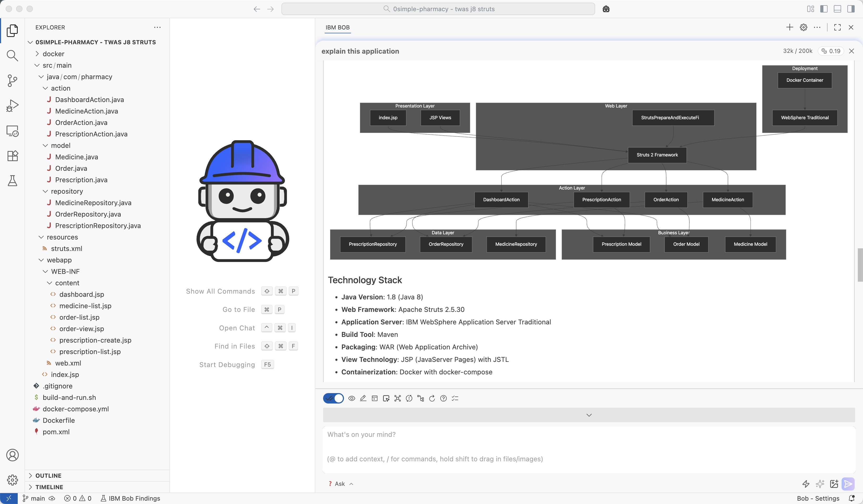Open the Extensions view in the activity bar

12,156
